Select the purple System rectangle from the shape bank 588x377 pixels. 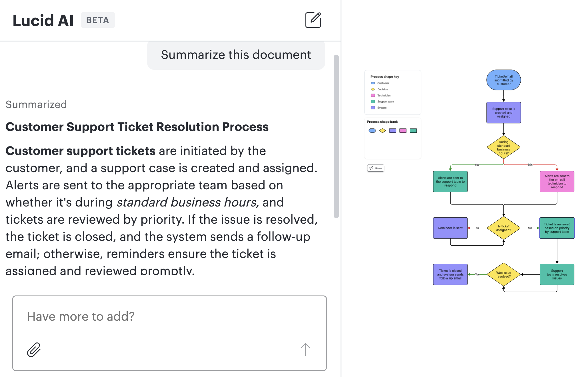[x=393, y=130]
